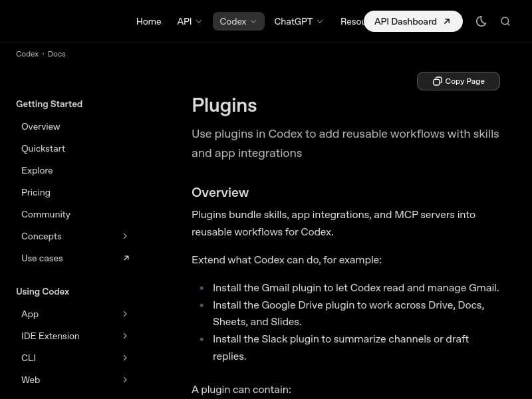532x399 pixels.
Task: Expand the Concepts sidebar section
Action: (x=125, y=236)
